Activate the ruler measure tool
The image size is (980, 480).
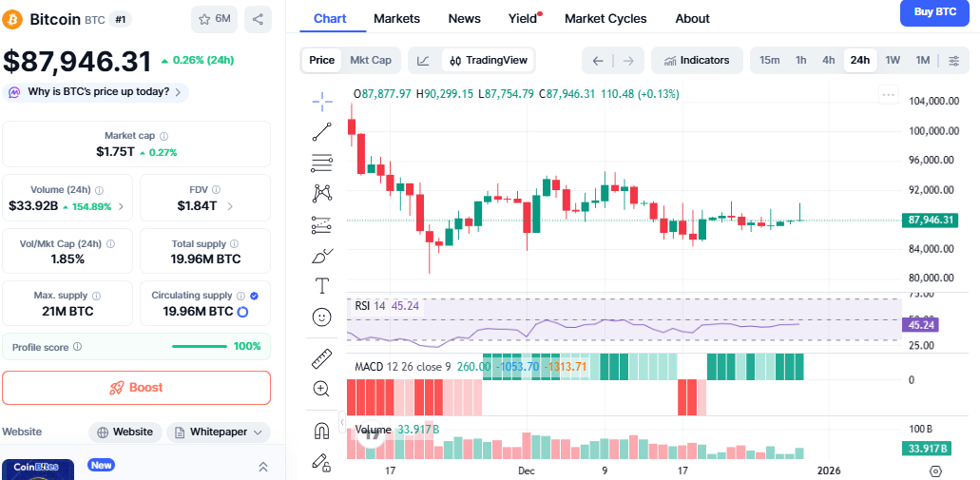point(322,358)
